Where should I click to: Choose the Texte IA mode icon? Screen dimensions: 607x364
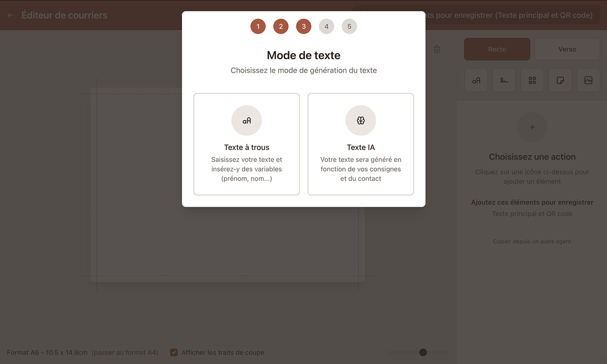click(x=361, y=120)
